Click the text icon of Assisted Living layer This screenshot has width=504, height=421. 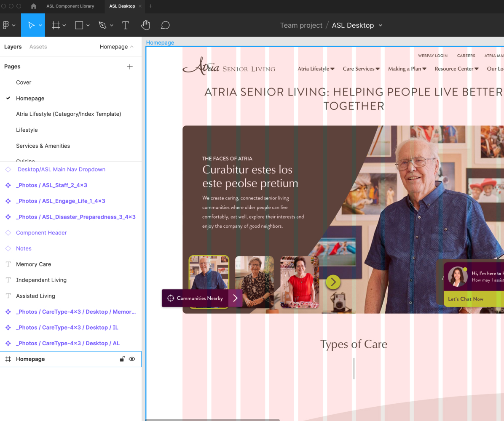(8, 296)
